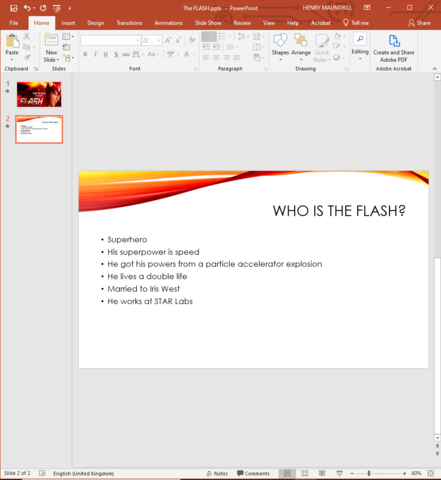The width and height of the screenshot is (441, 480).
Task: Click the Save icon in the quick access toolbar
Action: point(14,8)
